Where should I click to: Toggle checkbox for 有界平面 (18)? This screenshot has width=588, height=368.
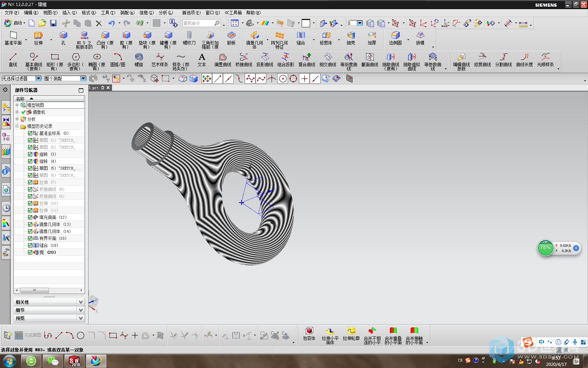click(x=30, y=238)
